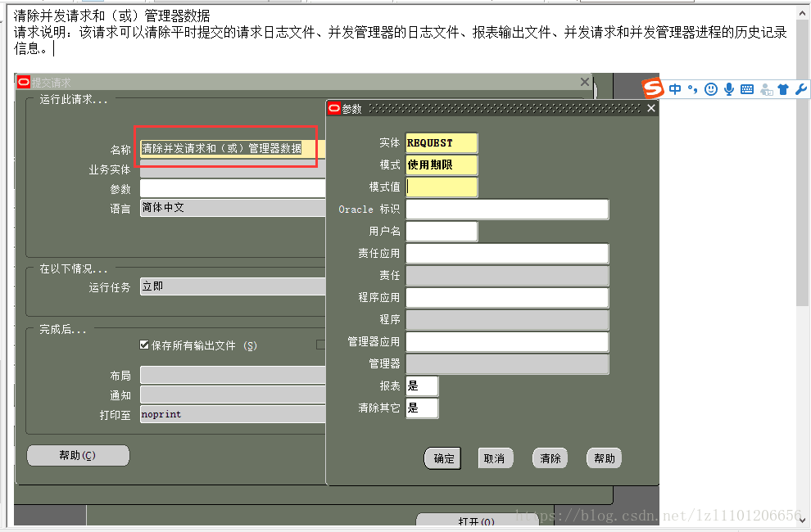
Task: Open the Sogou skin T-shirt icon
Action: [x=785, y=89]
